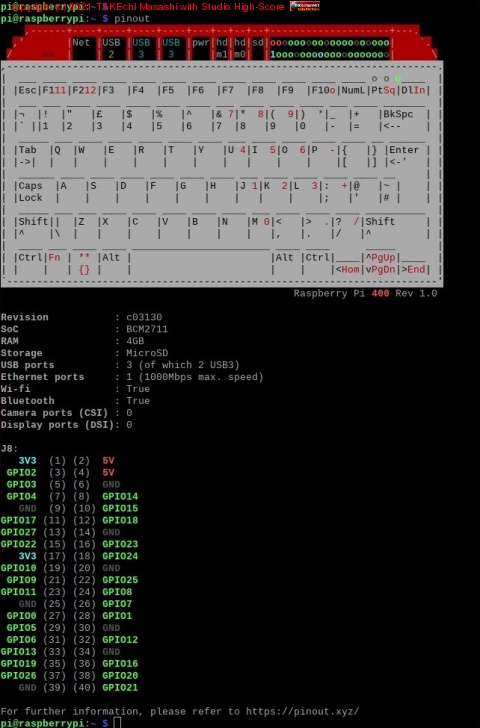Select the SoC value BCM2711
Screen dimensions: 480x728
(x=147, y=329)
